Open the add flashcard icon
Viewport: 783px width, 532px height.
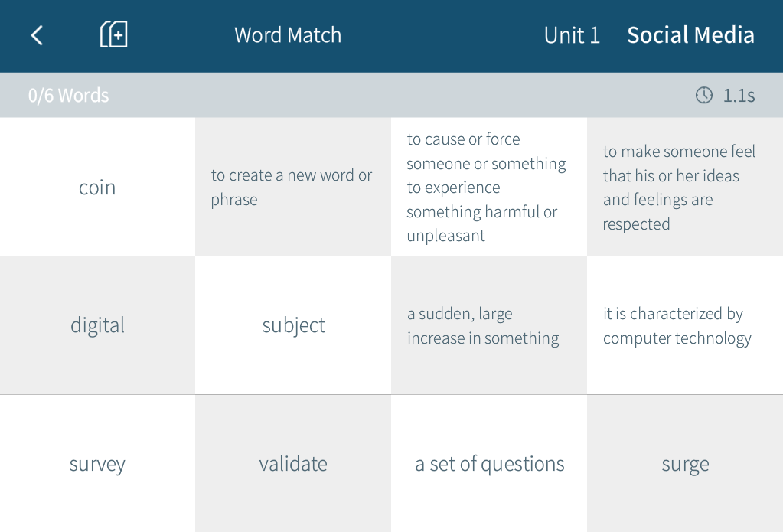114,34
